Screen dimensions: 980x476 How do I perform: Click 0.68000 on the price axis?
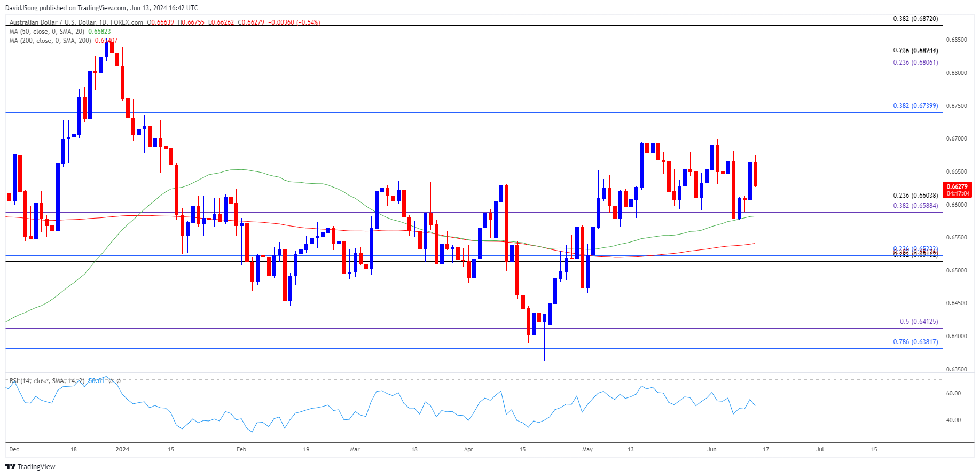(957, 73)
